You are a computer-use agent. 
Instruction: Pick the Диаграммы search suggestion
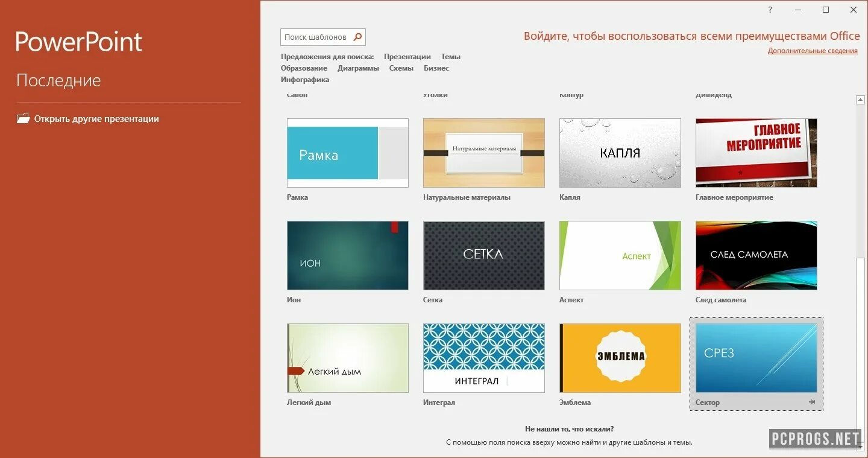[358, 68]
